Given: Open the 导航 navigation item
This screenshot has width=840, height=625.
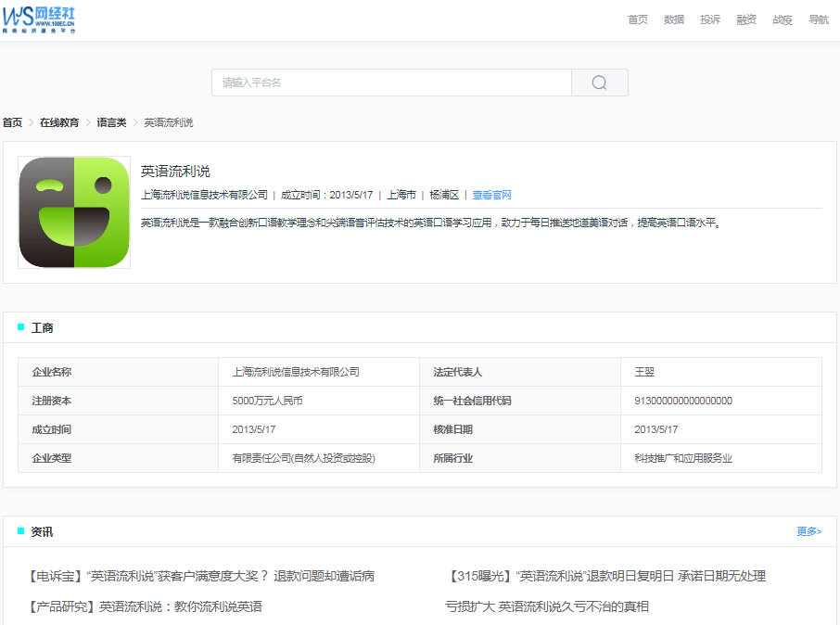Looking at the screenshot, I should pos(819,19).
